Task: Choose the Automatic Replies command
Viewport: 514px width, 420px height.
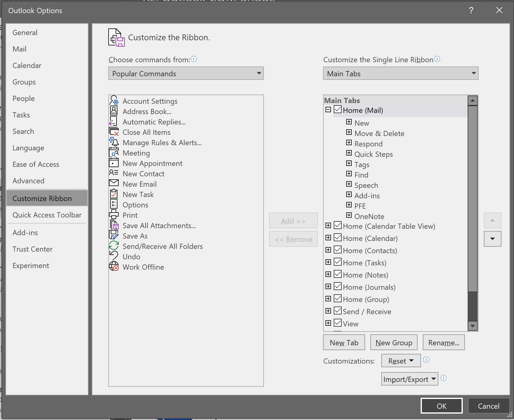Action: (x=154, y=122)
